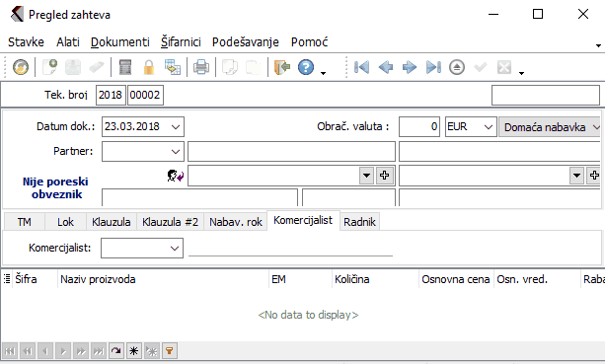Open the blue help question mark icon
The image size is (605, 364).
[x=306, y=67]
